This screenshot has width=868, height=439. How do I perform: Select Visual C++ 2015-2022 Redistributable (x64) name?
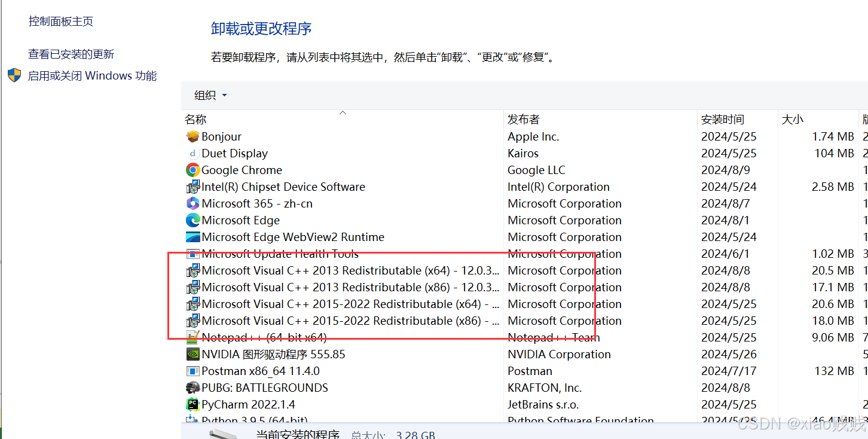(x=351, y=304)
